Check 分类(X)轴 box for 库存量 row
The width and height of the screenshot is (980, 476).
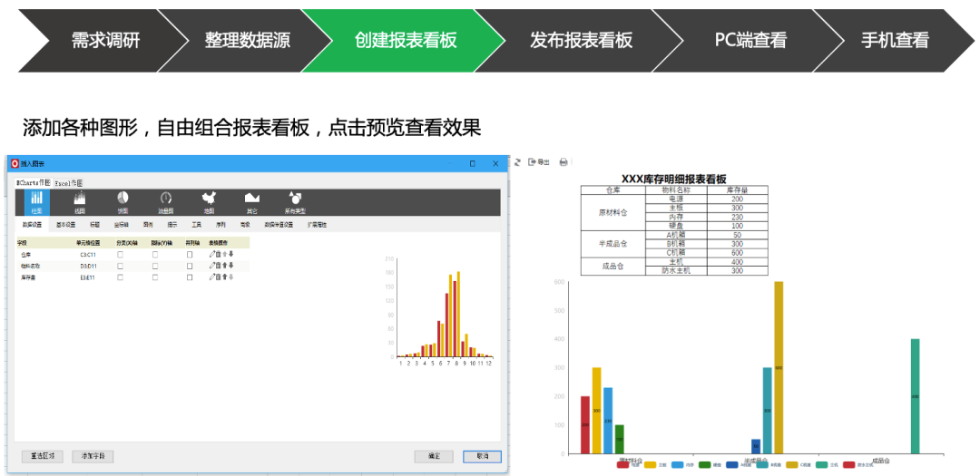pyautogui.click(x=120, y=277)
